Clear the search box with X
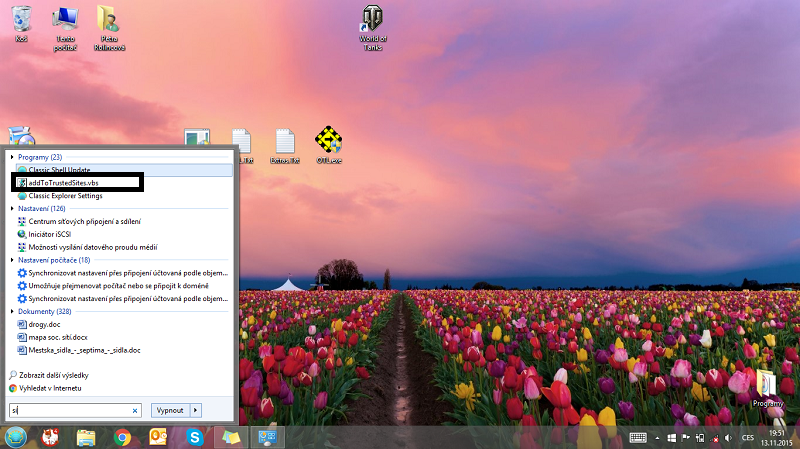 point(135,410)
